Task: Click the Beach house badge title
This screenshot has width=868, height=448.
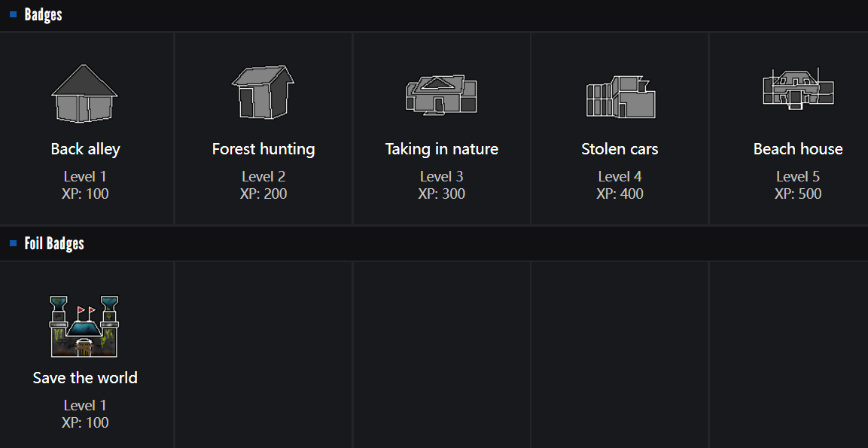Action: point(798,149)
